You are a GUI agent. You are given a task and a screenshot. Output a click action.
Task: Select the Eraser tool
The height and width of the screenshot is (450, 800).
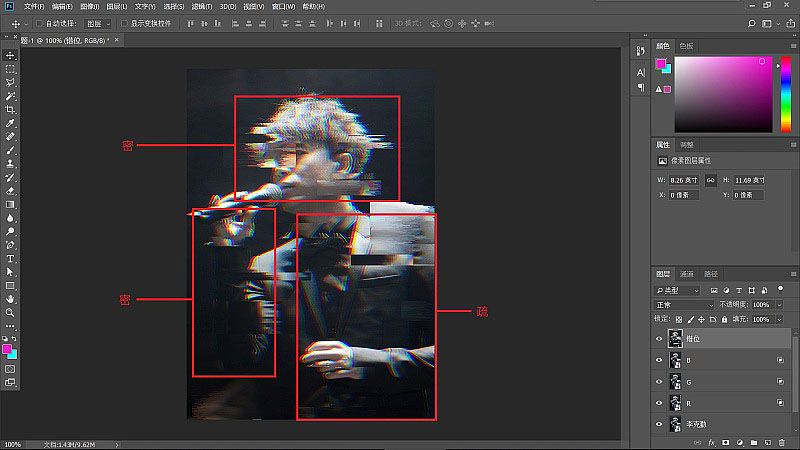pyautogui.click(x=10, y=191)
